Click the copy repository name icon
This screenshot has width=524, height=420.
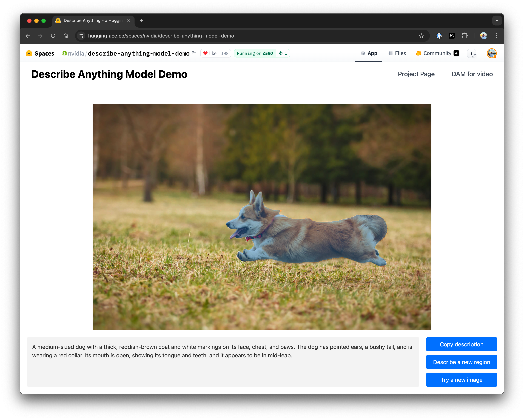194,53
